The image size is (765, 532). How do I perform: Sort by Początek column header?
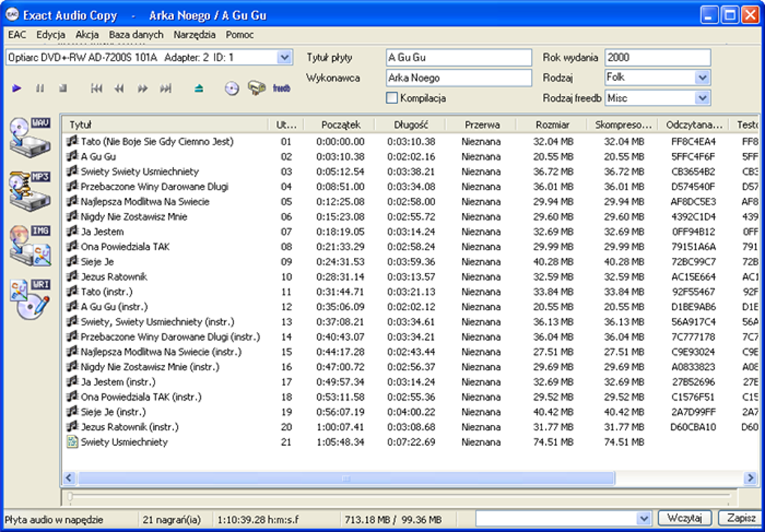(x=340, y=125)
